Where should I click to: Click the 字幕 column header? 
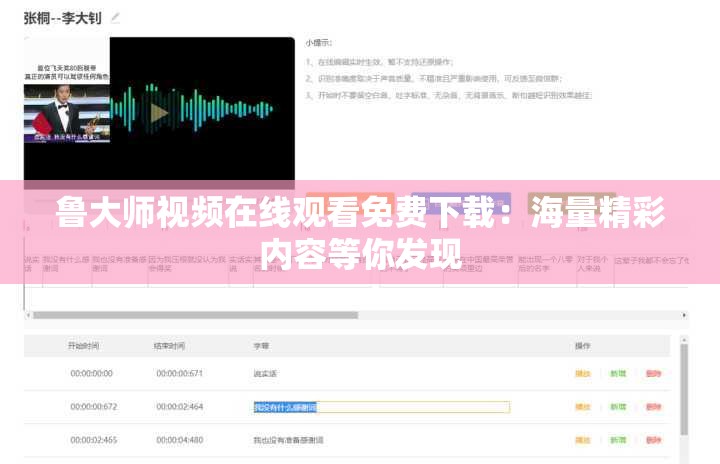click(x=261, y=345)
